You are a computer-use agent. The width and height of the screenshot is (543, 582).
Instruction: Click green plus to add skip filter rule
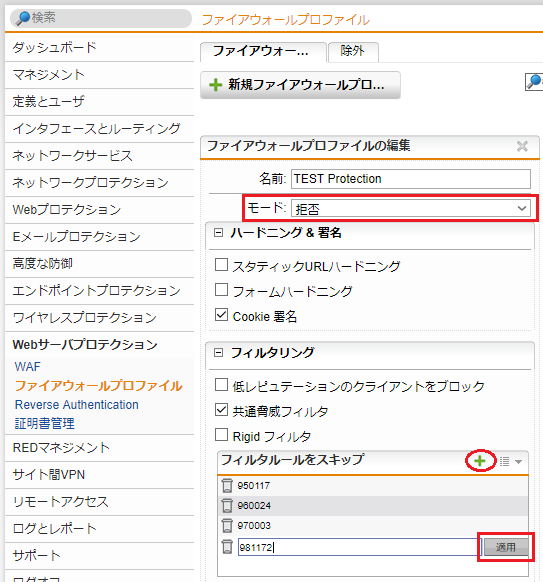coord(480,461)
